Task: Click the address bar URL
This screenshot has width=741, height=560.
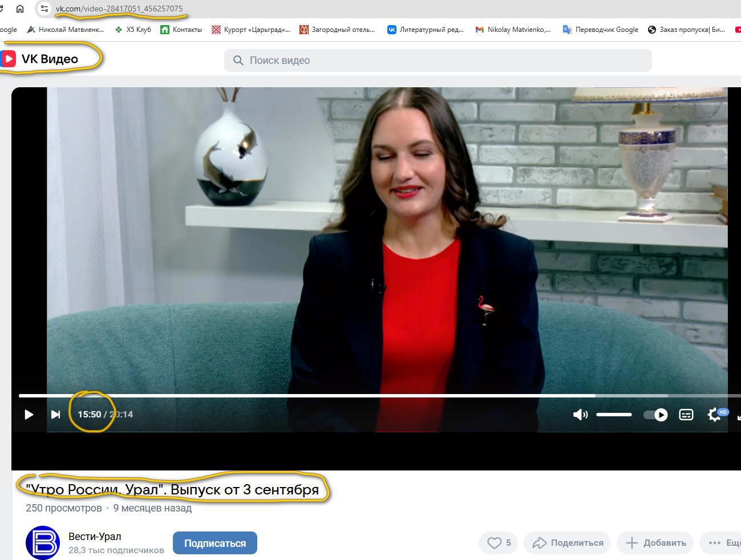Action: pyautogui.click(x=119, y=9)
